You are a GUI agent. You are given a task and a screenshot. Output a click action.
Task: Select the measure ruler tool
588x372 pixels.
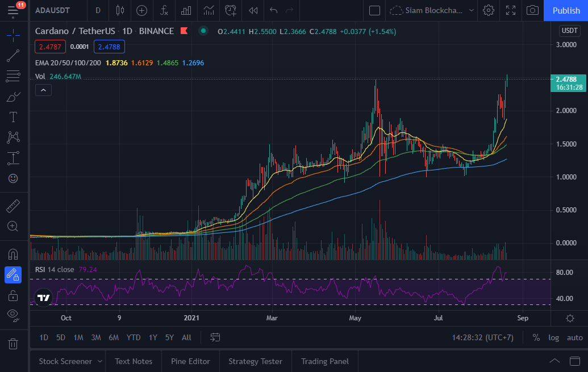[x=14, y=206]
